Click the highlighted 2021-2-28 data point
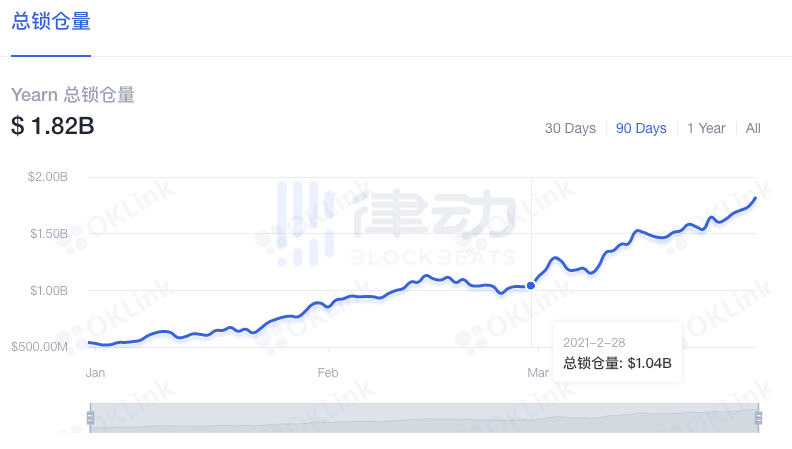Viewport: 792px width, 449px height. point(531,286)
